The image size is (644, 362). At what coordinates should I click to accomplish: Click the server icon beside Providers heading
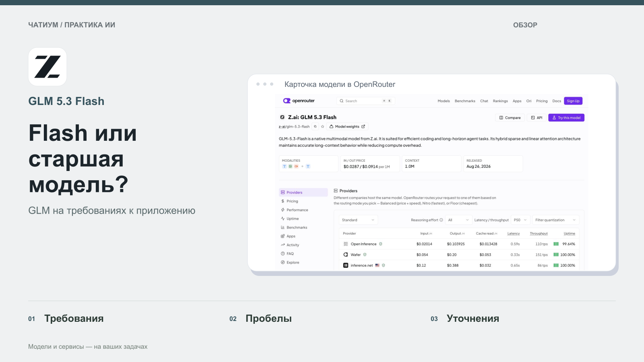[336, 191]
